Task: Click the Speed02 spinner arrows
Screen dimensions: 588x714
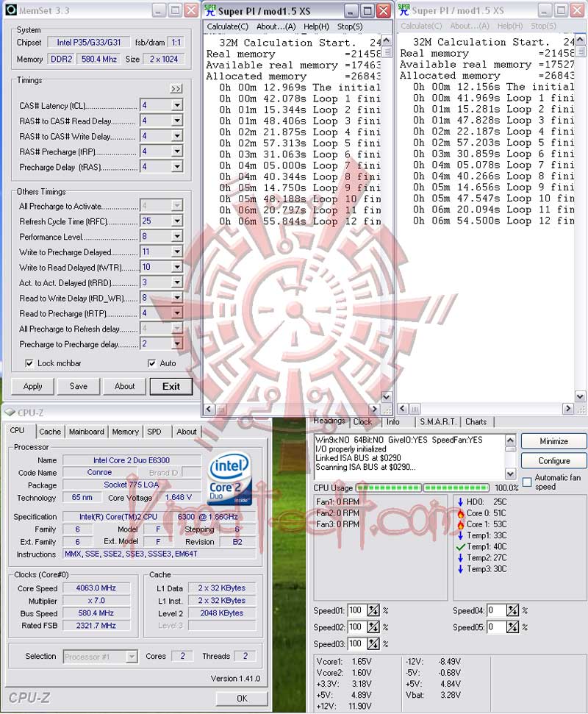Action: point(373,627)
